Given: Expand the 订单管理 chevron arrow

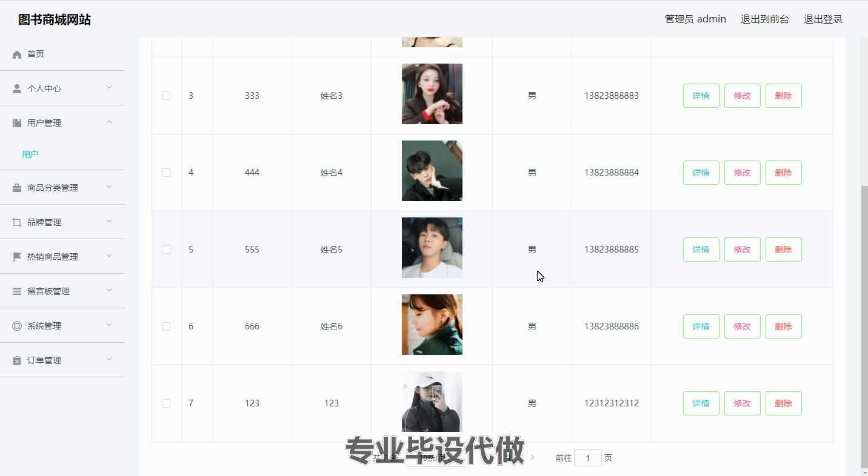Looking at the screenshot, I should point(109,360).
